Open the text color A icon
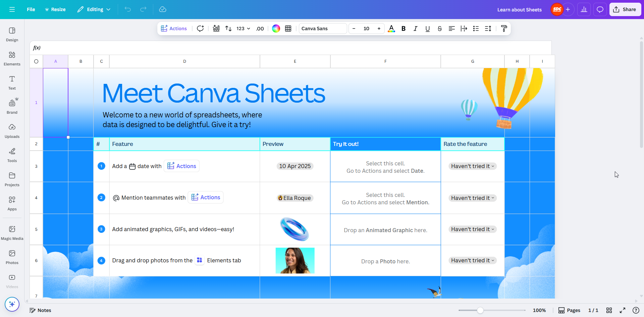The width and height of the screenshot is (644, 317). click(x=391, y=29)
